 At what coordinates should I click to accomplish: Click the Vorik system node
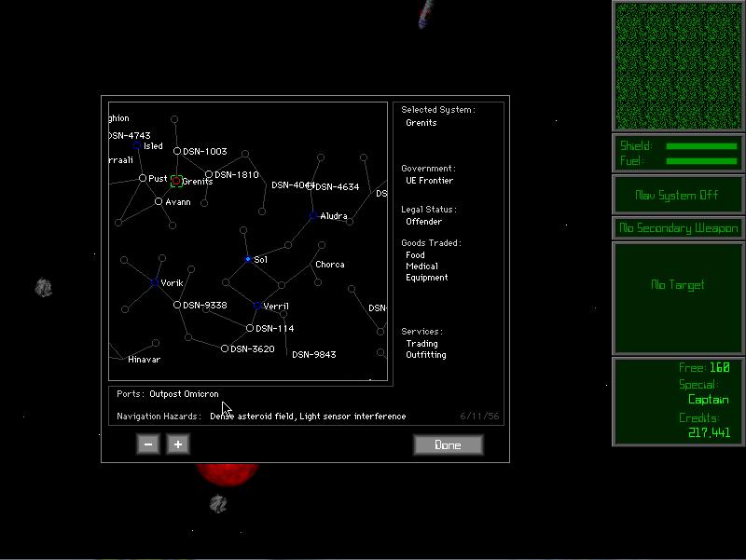(x=154, y=282)
